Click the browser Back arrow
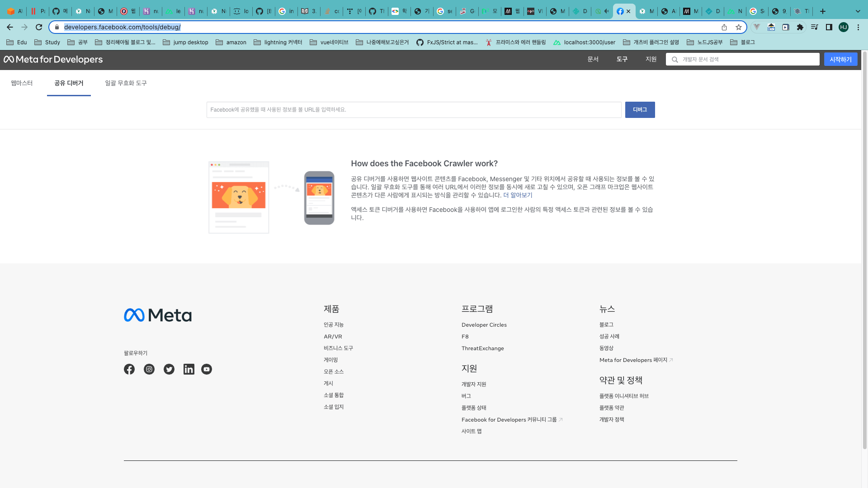868x488 pixels. [x=10, y=27]
